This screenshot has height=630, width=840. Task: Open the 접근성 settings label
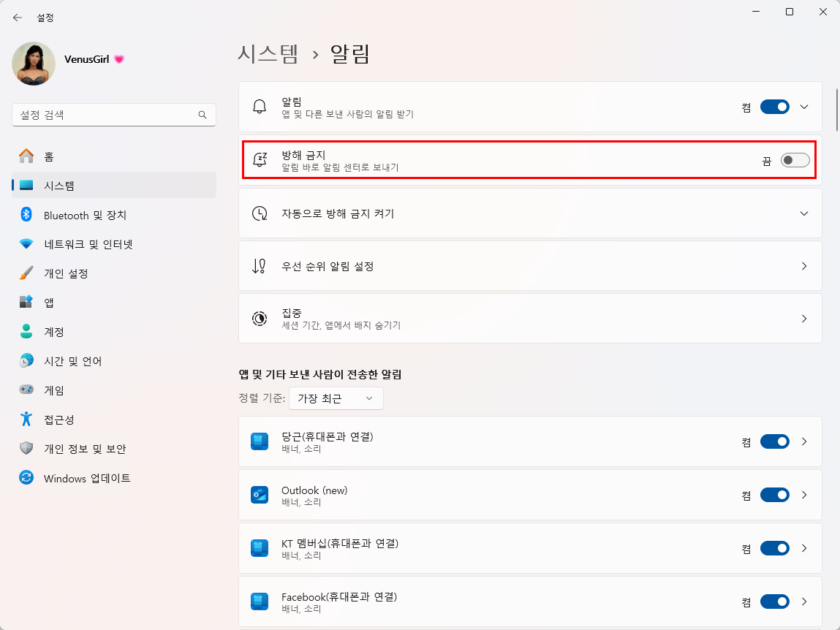[x=59, y=419]
